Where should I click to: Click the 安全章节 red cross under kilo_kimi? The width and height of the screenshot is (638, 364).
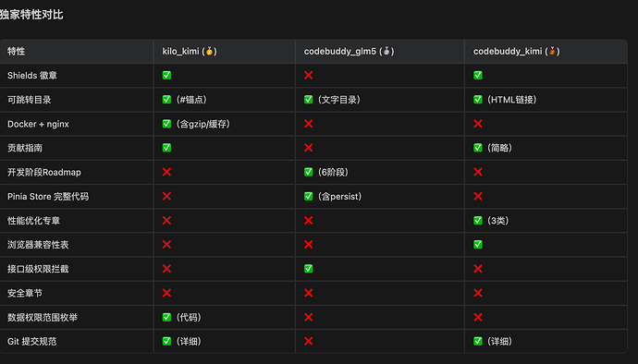(166, 293)
